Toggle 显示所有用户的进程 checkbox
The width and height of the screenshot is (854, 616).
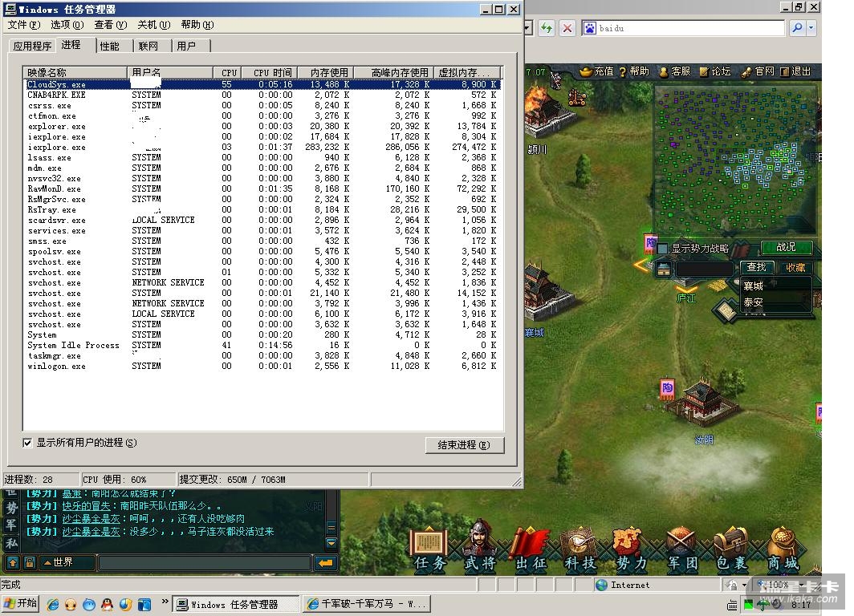pyautogui.click(x=27, y=443)
